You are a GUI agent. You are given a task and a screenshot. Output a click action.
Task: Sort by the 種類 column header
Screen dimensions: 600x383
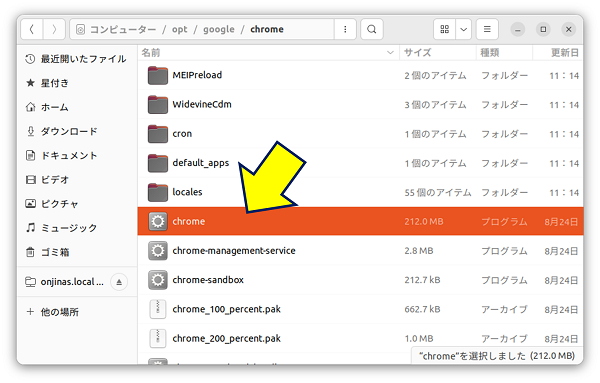(504, 52)
